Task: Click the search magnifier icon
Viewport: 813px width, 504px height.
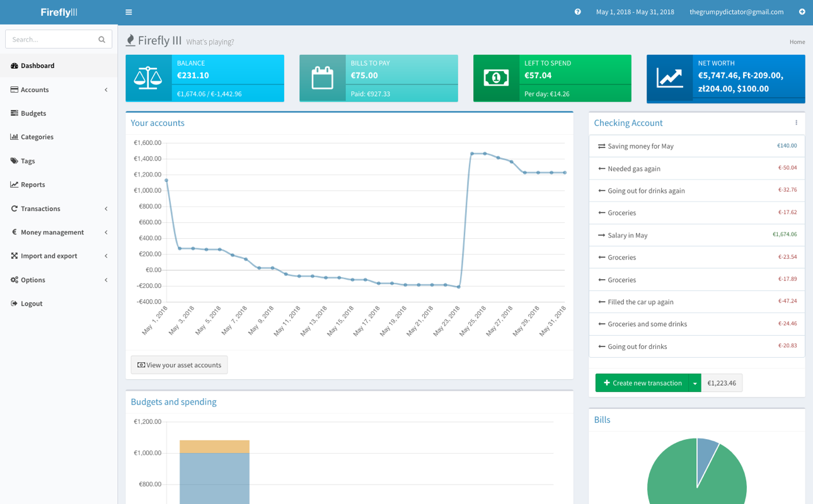Action: click(101, 40)
